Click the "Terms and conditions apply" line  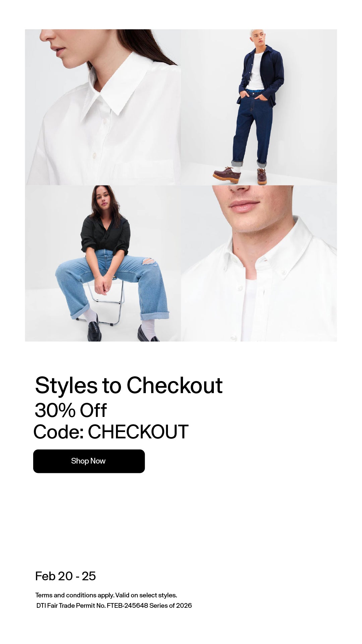pos(106,595)
